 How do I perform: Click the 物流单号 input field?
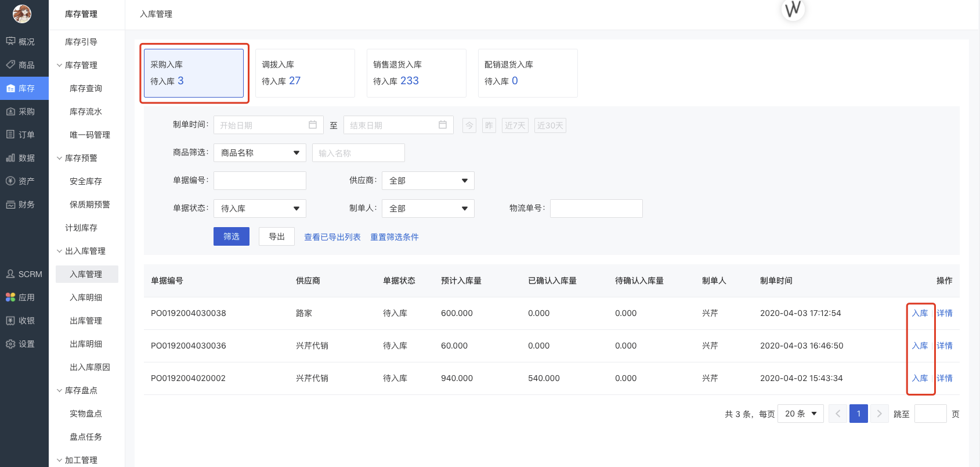596,209
